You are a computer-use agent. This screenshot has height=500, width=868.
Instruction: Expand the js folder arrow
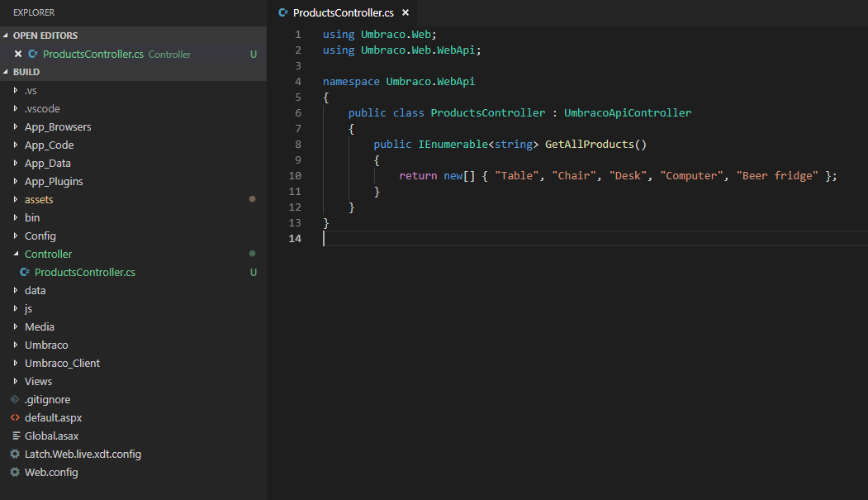tap(16, 308)
